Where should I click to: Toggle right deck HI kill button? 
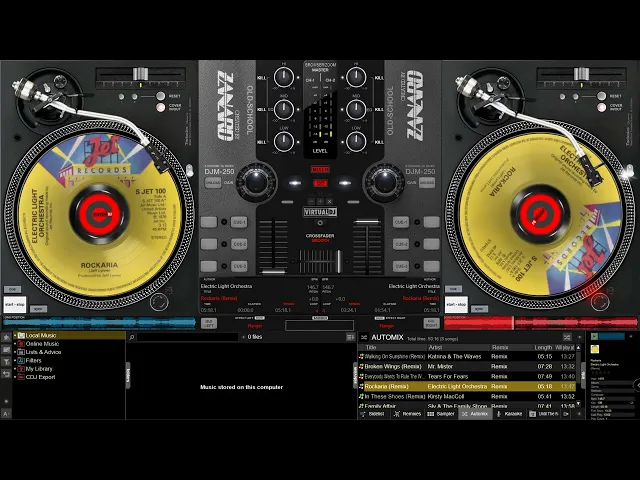379,78
